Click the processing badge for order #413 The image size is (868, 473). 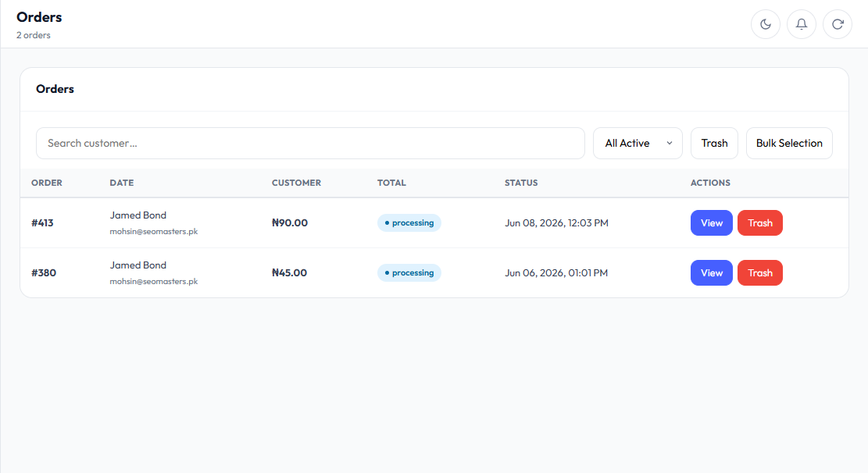tap(409, 223)
